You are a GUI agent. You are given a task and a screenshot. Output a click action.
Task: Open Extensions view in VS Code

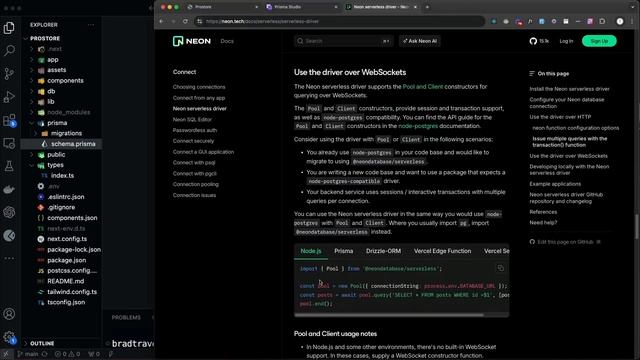pos(9,120)
